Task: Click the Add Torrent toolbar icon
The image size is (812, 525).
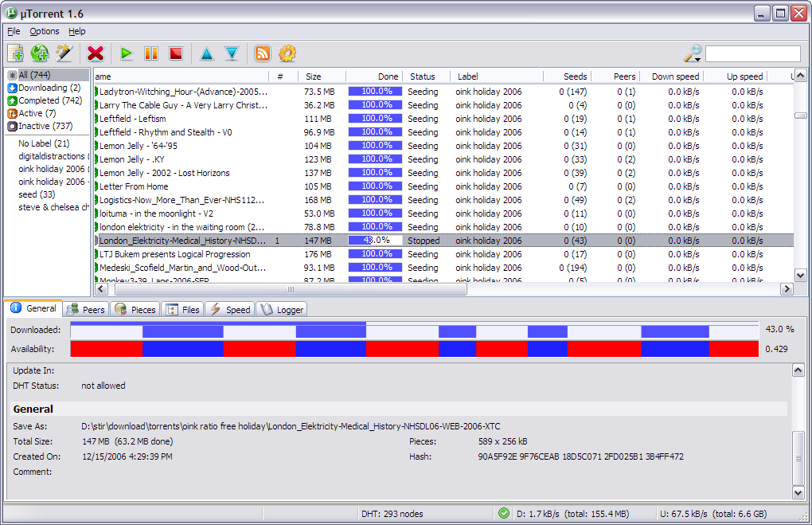Action: (x=15, y=53)
